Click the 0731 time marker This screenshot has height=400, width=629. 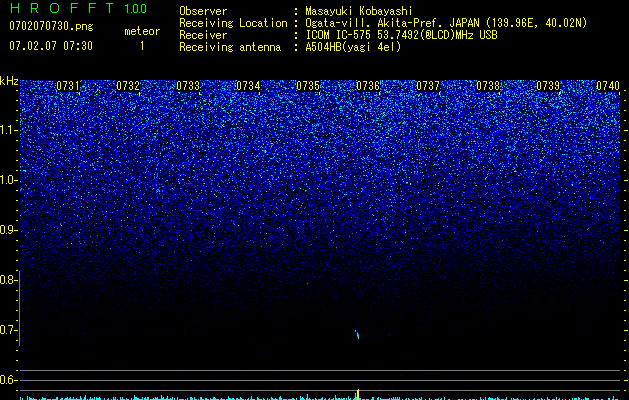click(x=68, y=86)
